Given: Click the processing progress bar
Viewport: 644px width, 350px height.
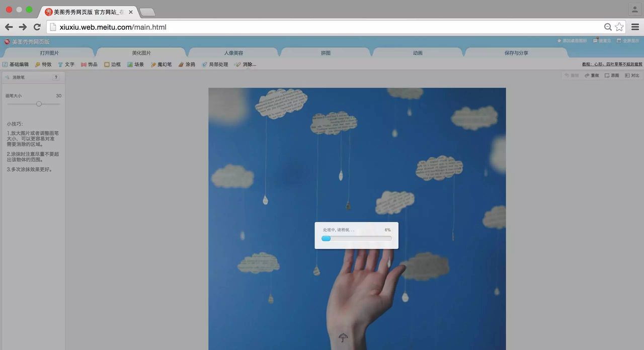Looking at the screenshot, I should click(356, 238).
